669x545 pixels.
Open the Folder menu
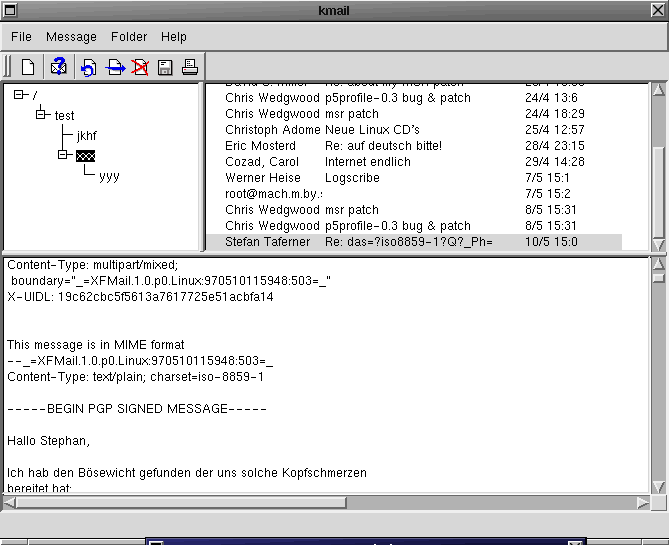click(x=129, y=37)
